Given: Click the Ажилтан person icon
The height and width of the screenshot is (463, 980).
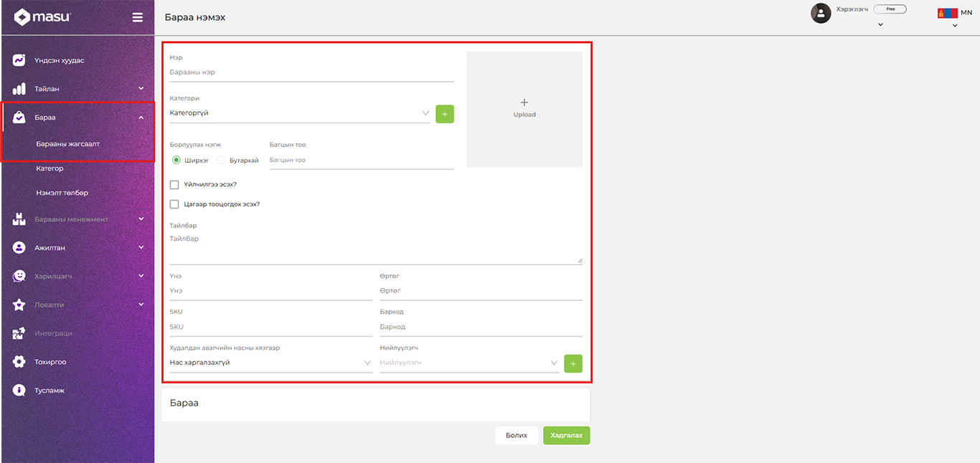Looking at the screenshot, I should click(19, 247).
